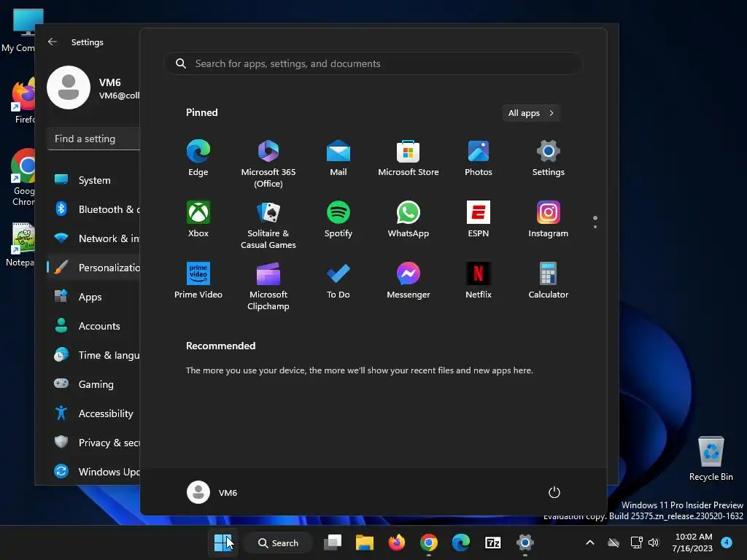Screen dimensions: 747x560
Task: Open Microsoft Store from Start menu
Action: (409, 158)
